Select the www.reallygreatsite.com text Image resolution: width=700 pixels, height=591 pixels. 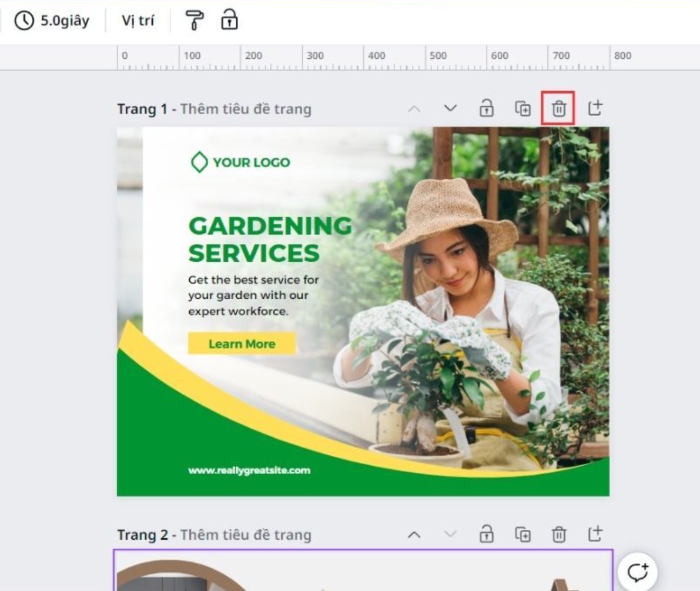tap(249, 470)
